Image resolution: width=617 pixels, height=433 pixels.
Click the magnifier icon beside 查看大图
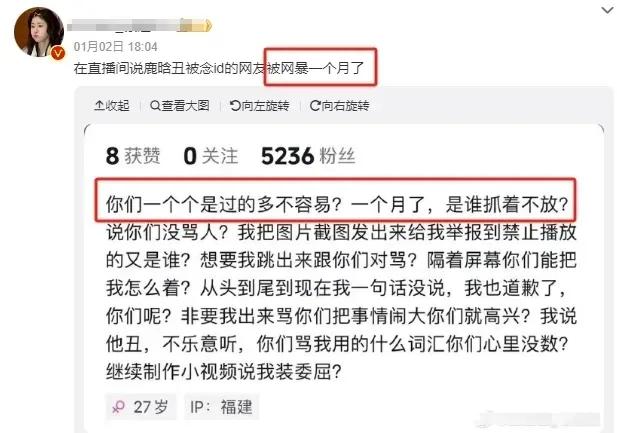[x=155, y=105]
